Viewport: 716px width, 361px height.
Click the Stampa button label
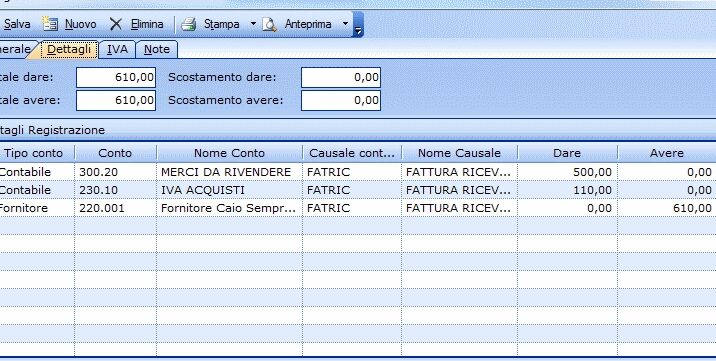pos(221,24)
